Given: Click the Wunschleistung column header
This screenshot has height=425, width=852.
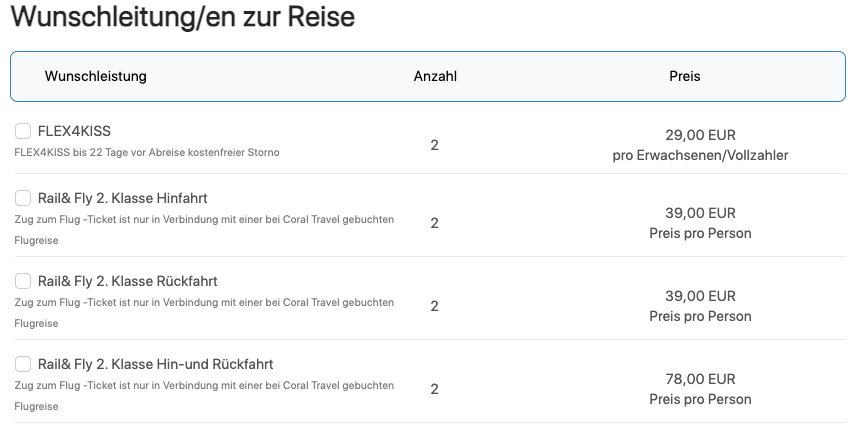Looking at the screenshot, I should click(x=96, y=76).
